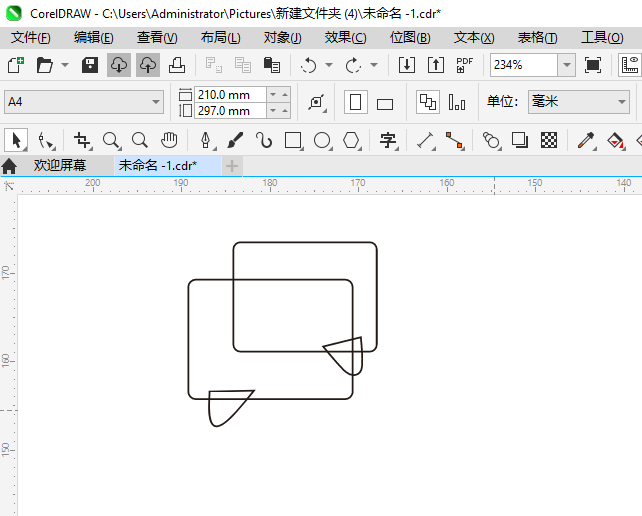This screenshot has width=642, height=516.
Task: Select the Transparency checkerboard tool
Action: point(548,140)
